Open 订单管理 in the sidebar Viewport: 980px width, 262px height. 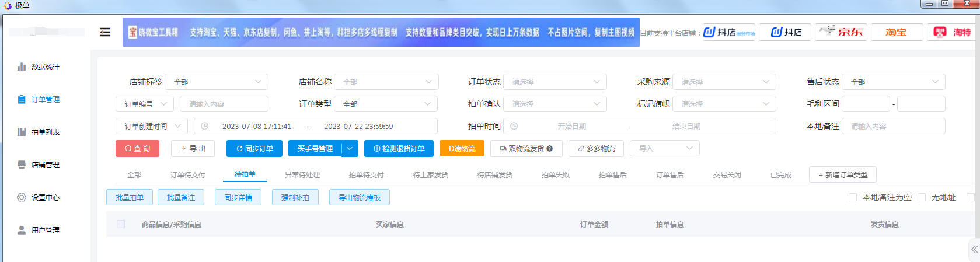[39, 100]
